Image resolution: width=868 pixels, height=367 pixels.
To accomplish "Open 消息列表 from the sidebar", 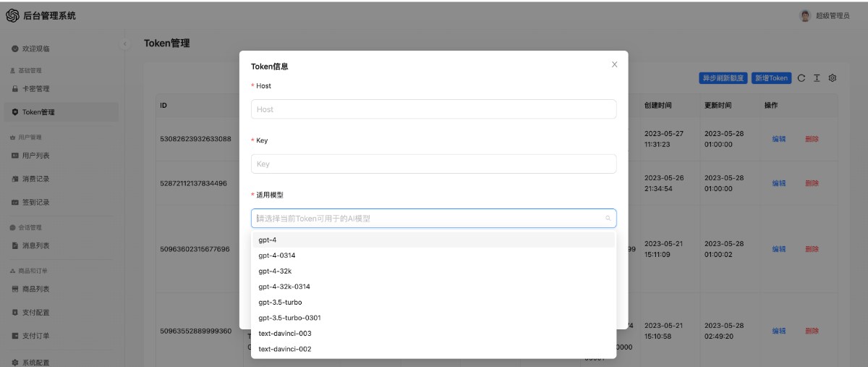I will (35, 245).
